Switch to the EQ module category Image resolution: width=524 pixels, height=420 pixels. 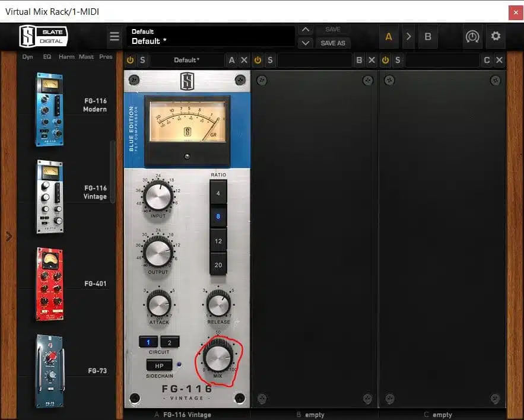(47, 57)
